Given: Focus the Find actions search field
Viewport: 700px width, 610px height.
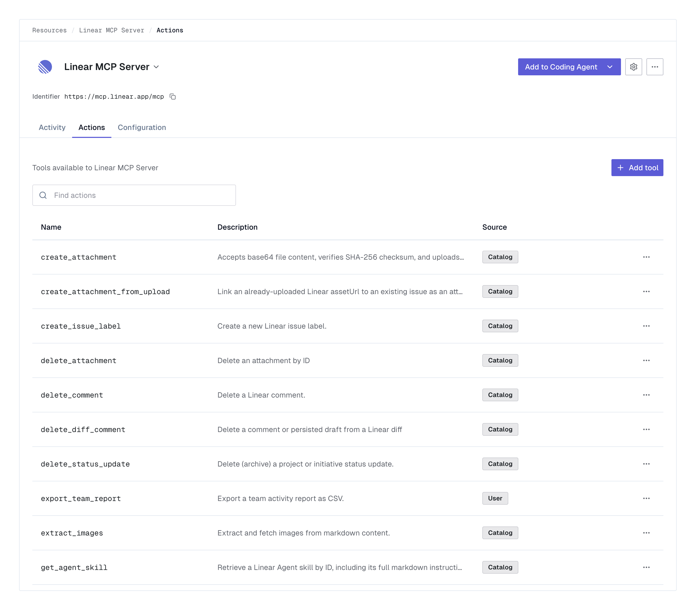Looking at the screenshot, I should point(134,195).
